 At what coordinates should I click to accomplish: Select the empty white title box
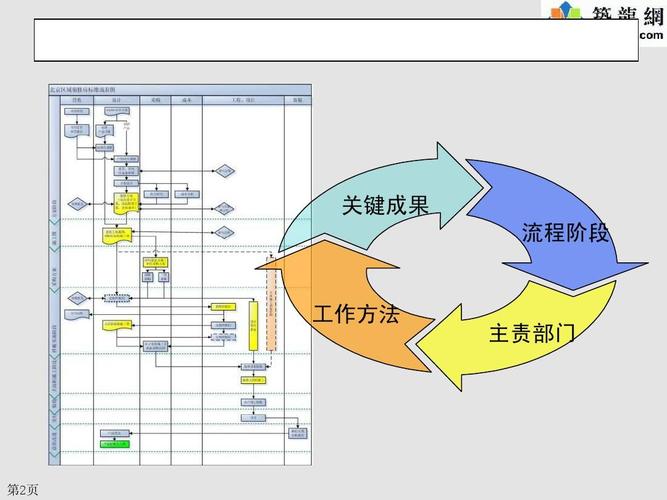click(x=336, y=40)
